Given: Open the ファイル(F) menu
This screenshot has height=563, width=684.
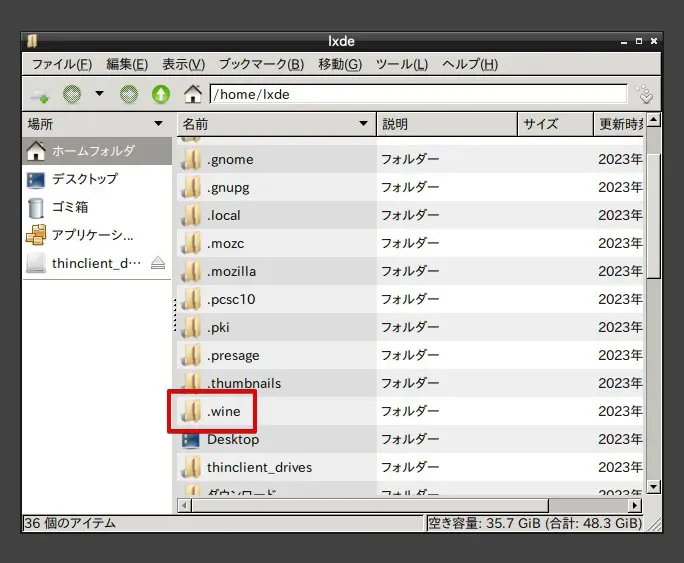Looking at the screenshot, I should [x=61, y=64].
